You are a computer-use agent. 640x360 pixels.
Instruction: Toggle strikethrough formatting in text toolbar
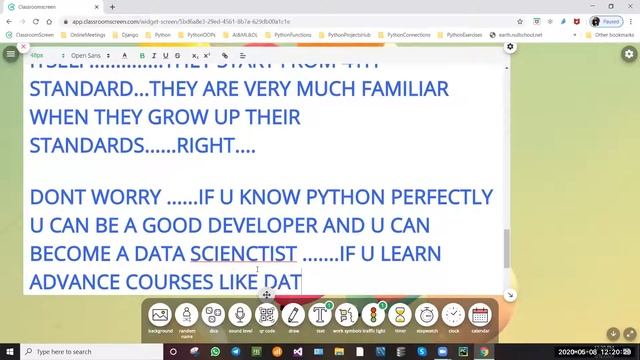(178, 56)
